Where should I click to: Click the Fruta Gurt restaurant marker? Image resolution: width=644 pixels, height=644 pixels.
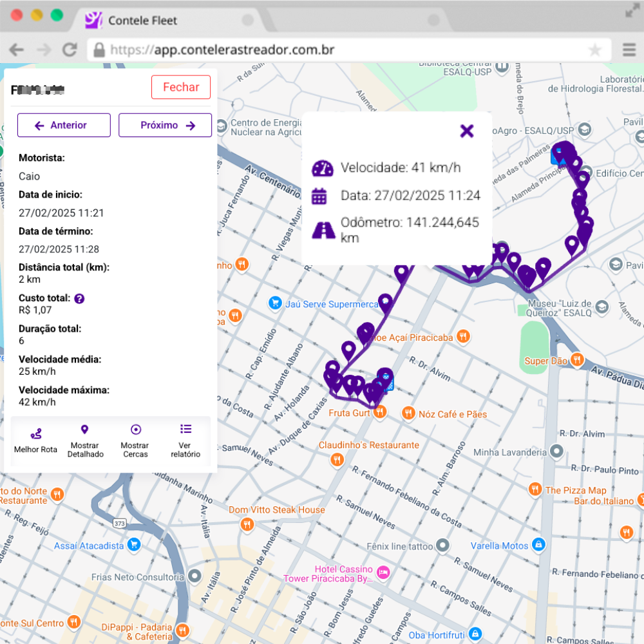pyautogui.click(x=381, y=411)
